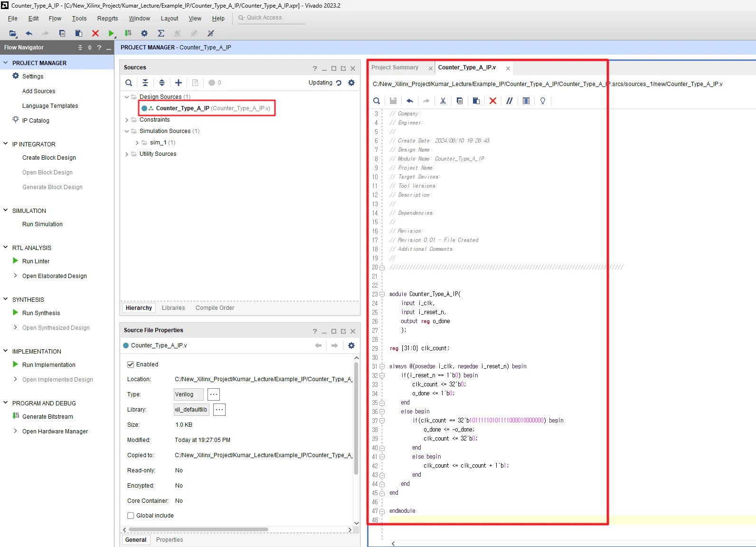Open Source File Properties settings gear

(351, 345)
